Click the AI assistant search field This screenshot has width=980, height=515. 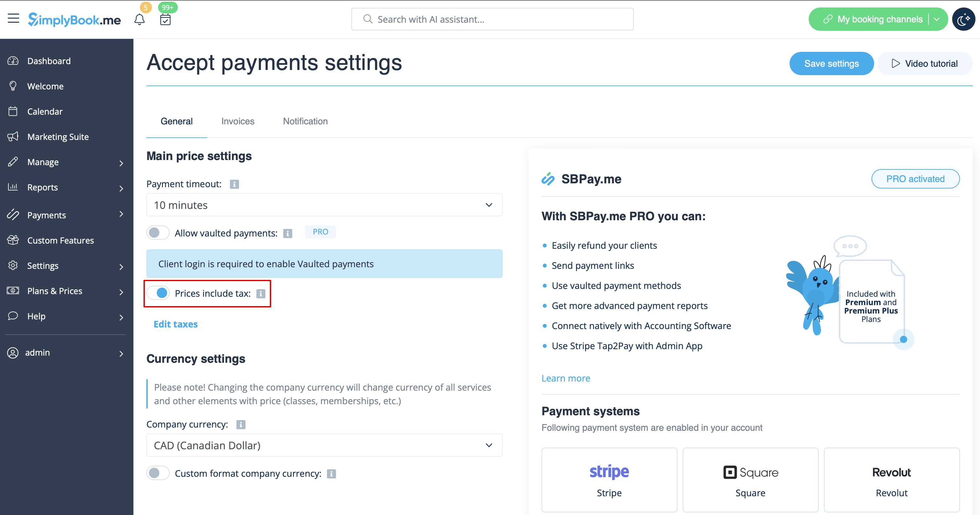coord(492,19)
